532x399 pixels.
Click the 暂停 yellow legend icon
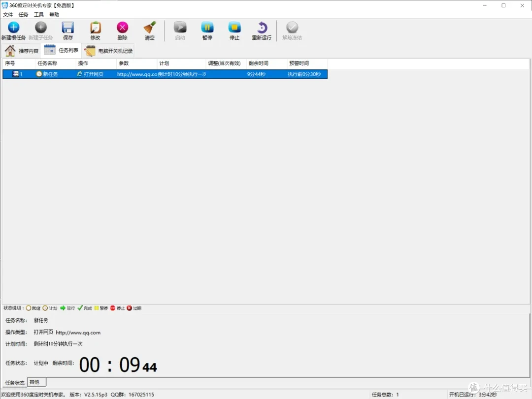point(97,308)
